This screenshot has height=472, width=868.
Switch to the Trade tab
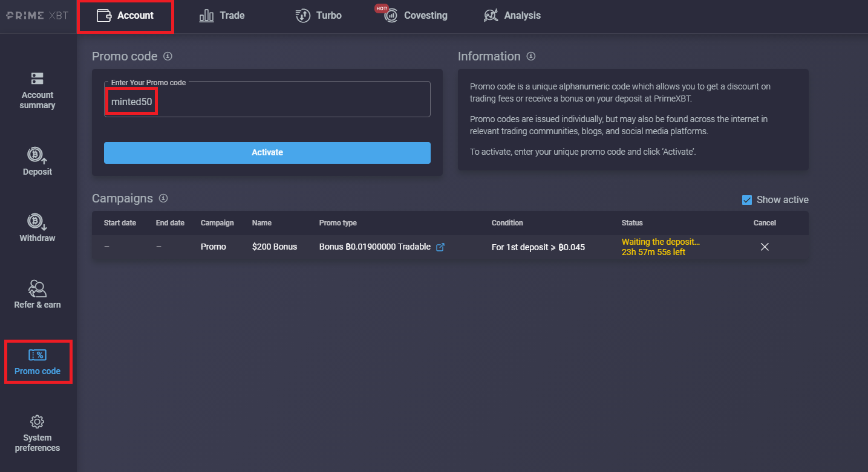(x=222, y=16)
